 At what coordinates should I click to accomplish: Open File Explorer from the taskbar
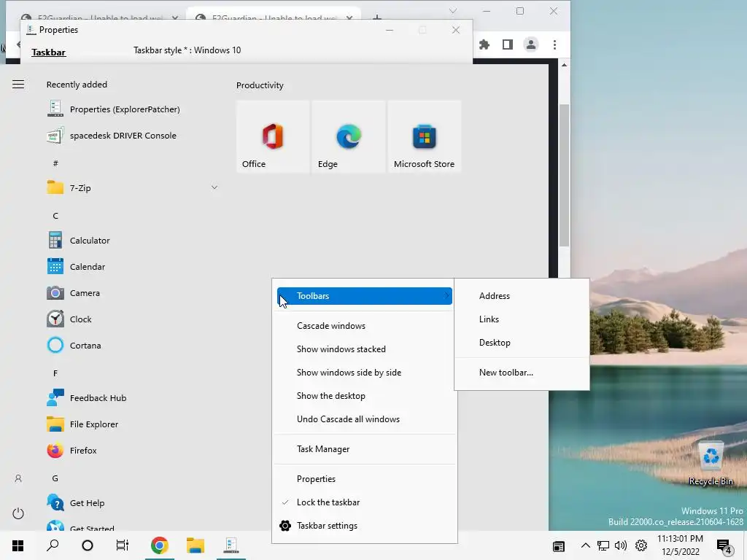tap(196, 545)
